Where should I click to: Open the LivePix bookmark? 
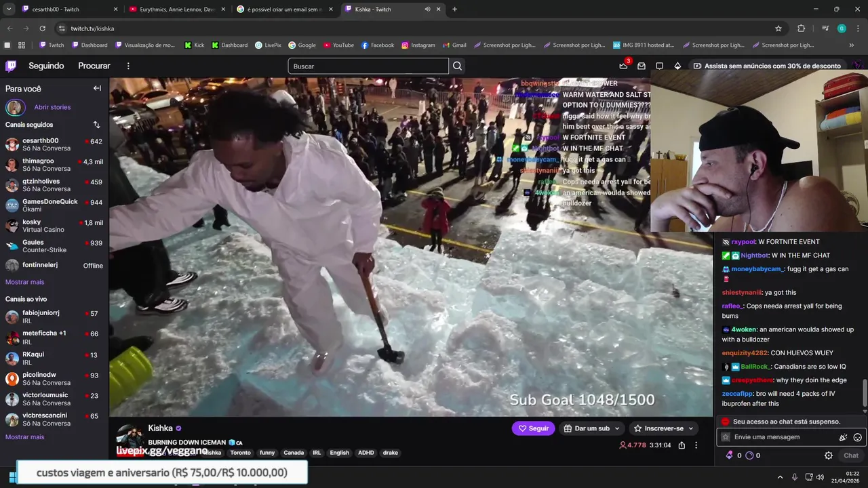click(x=268, y=45)
